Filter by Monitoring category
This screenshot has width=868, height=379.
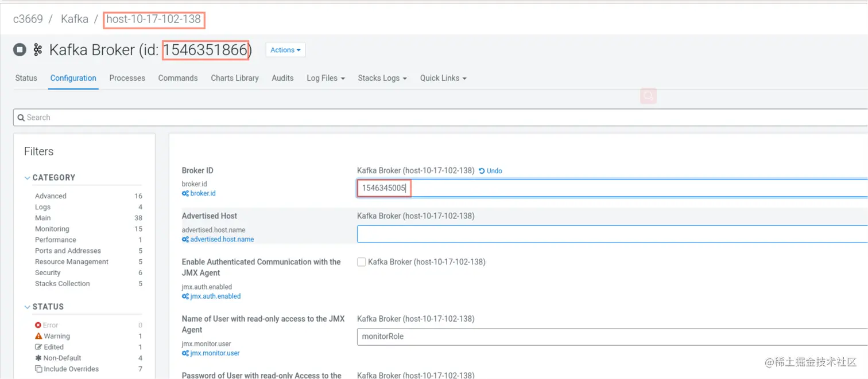point(52,229)
